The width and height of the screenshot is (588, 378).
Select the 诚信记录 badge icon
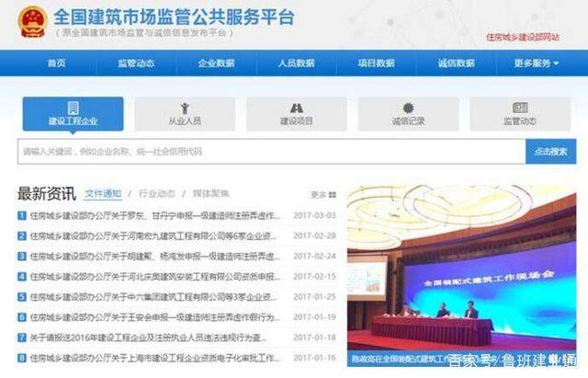(408, 109)
